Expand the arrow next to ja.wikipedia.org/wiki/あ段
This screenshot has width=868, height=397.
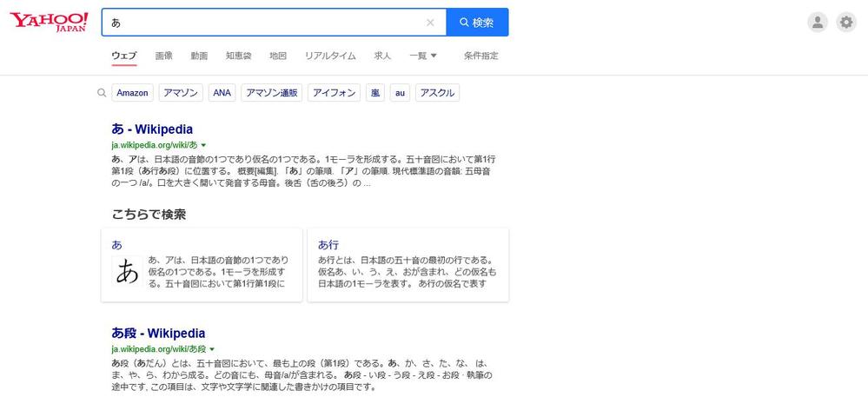[212, 349]
